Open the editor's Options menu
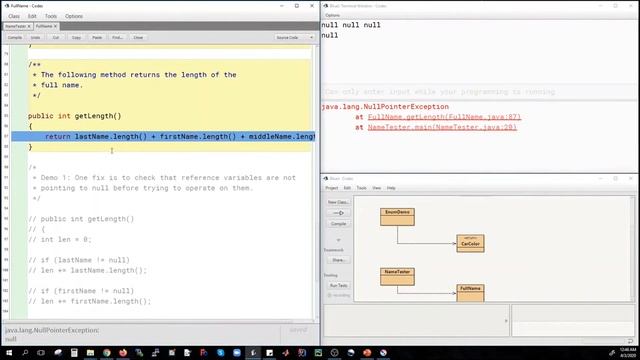Viewport: 640px width, 360px height. pos(74,16)
